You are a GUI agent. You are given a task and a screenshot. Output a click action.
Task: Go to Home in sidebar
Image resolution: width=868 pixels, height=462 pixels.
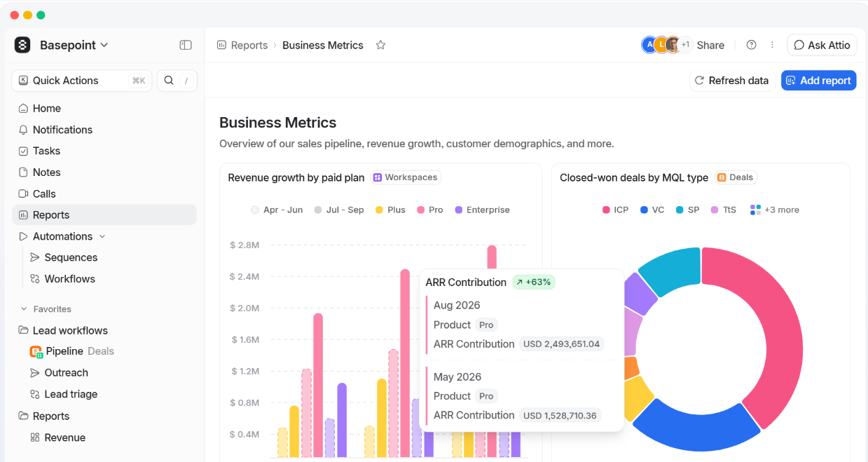click(104, 108)
